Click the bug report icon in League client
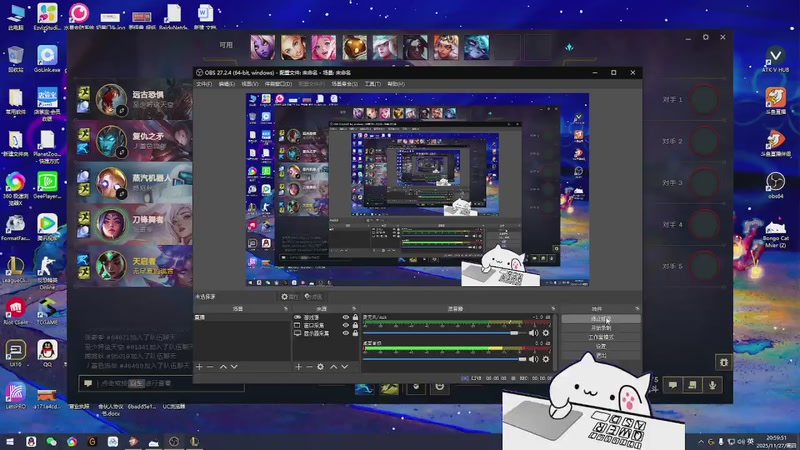This screenshot has width=800, height=450. click(723, 362)
